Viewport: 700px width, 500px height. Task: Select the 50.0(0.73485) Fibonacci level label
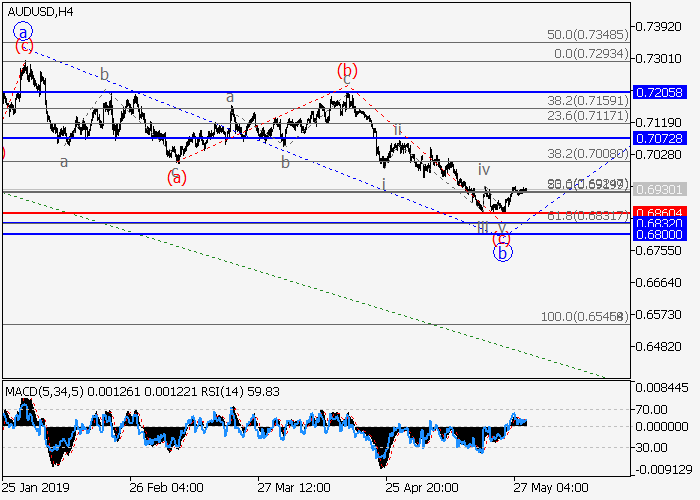[588, 35]
